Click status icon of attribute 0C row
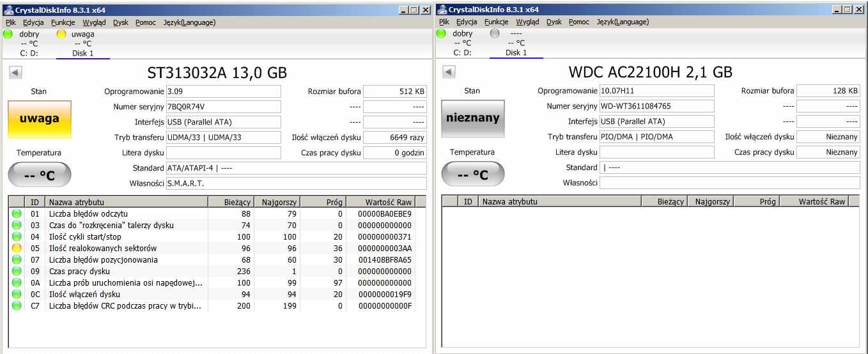The height and width of the screenshot is (354, 868). click(x=17, y=294)
